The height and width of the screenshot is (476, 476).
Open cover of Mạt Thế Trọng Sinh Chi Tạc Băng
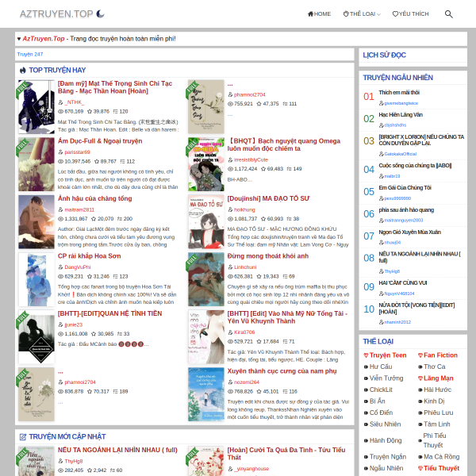click(x=36, y=107)
